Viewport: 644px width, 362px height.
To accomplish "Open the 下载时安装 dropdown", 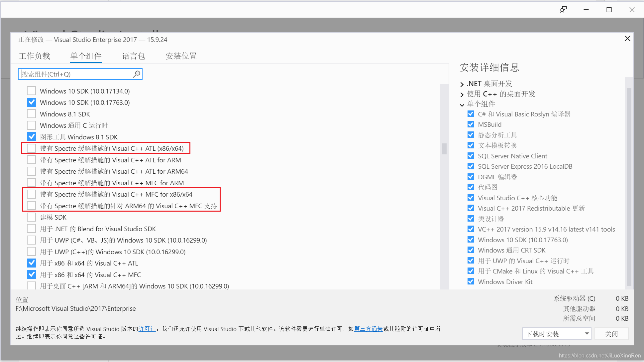I will [x=587, y=333].
